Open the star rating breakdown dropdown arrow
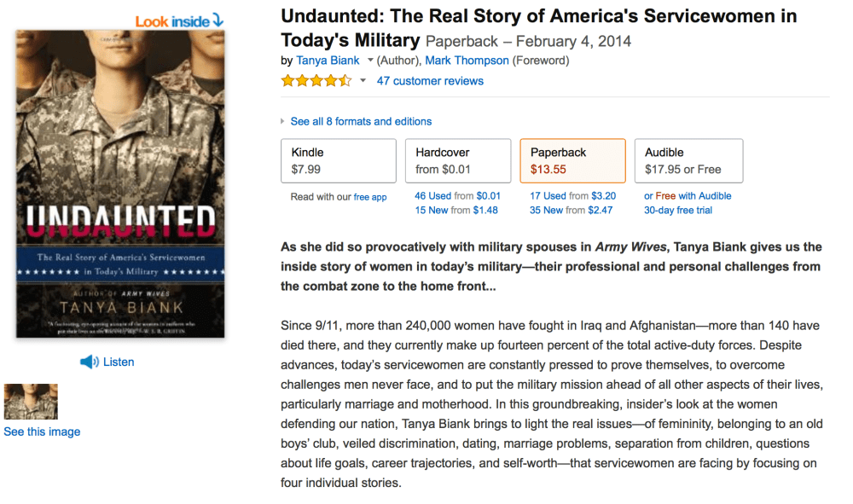The height and width of the screenshot is (504, 853). (x=363, y=81)
